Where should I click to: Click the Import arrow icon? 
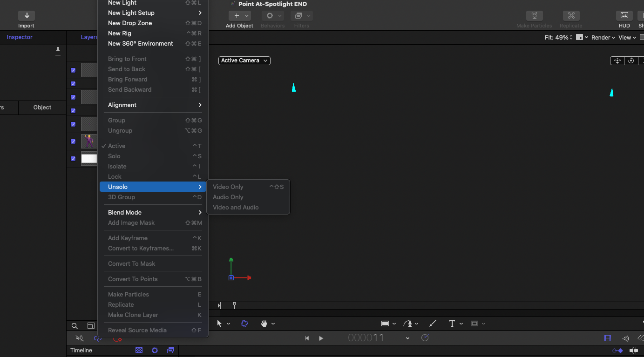pos(27,16)
